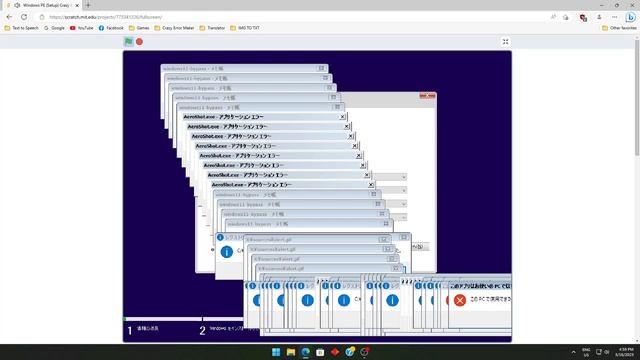Expand the Translator bookmark folder

click(x=212, y=28)
